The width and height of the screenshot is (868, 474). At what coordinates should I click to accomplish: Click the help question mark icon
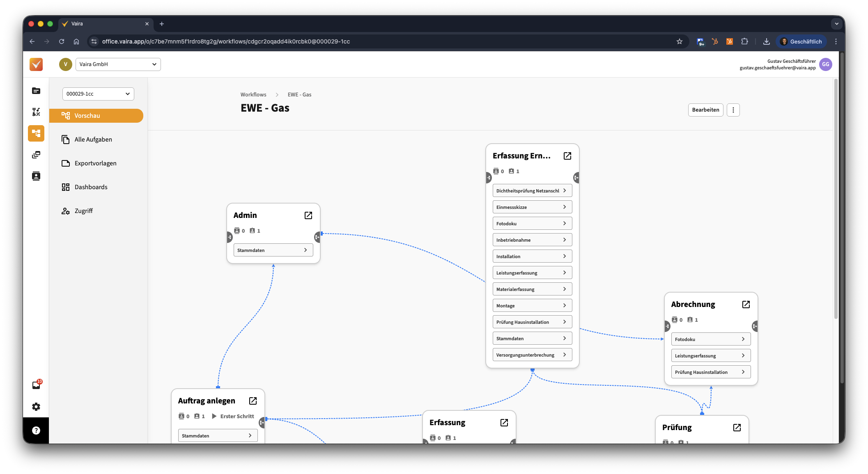coord(36,430)
